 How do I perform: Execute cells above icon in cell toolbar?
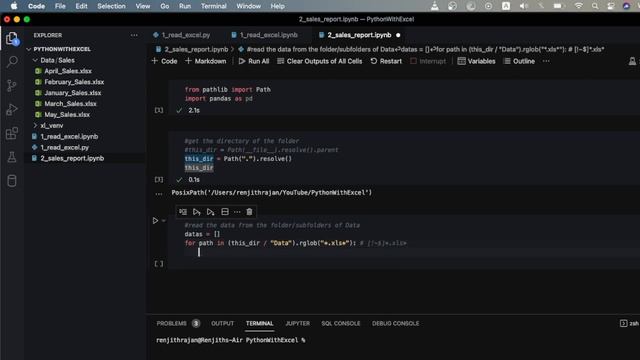pos(197,212)
